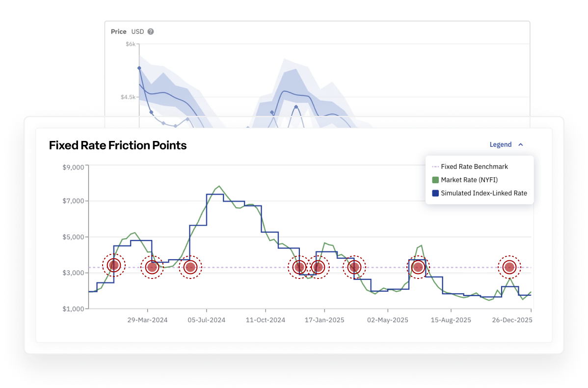The image size is (588, 388).
Task: Click the USD currency label
Action: (137, 31)
